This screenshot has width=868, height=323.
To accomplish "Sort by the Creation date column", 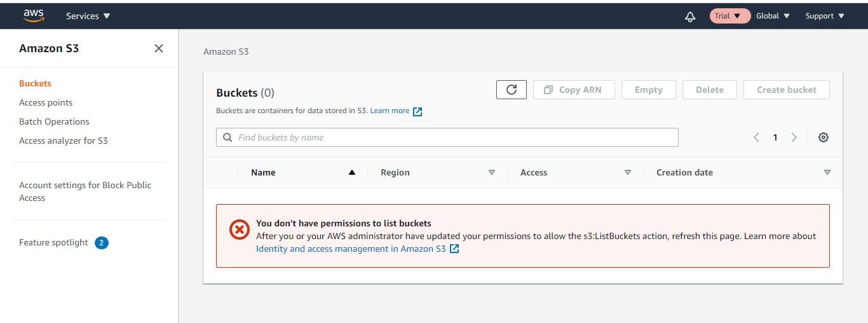I will click(x=684, y=172).
